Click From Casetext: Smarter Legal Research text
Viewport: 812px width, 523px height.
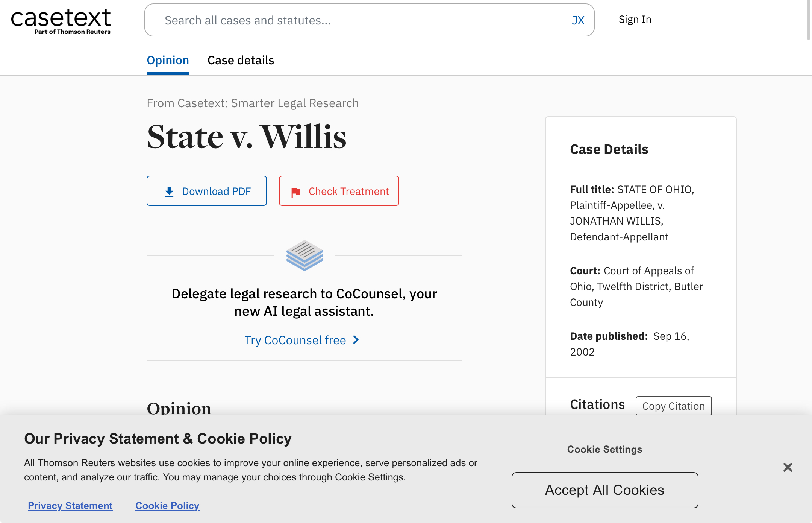[253, 103]
